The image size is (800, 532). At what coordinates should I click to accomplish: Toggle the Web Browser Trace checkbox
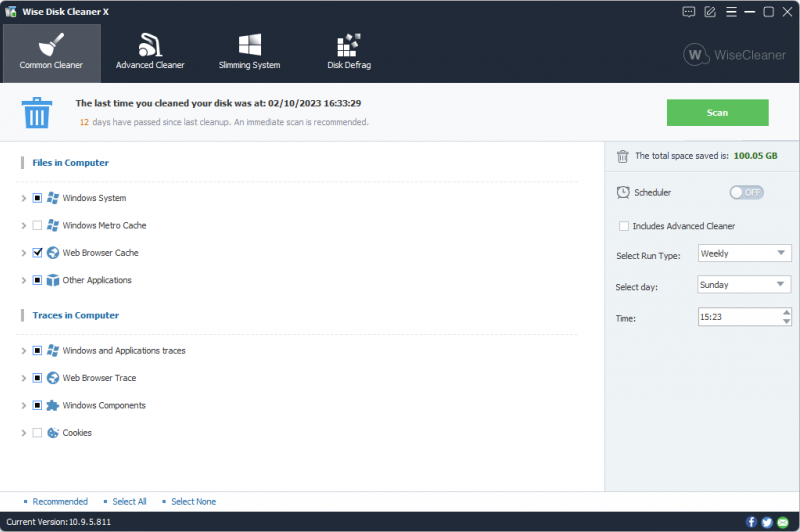click(x=37, y=378)
